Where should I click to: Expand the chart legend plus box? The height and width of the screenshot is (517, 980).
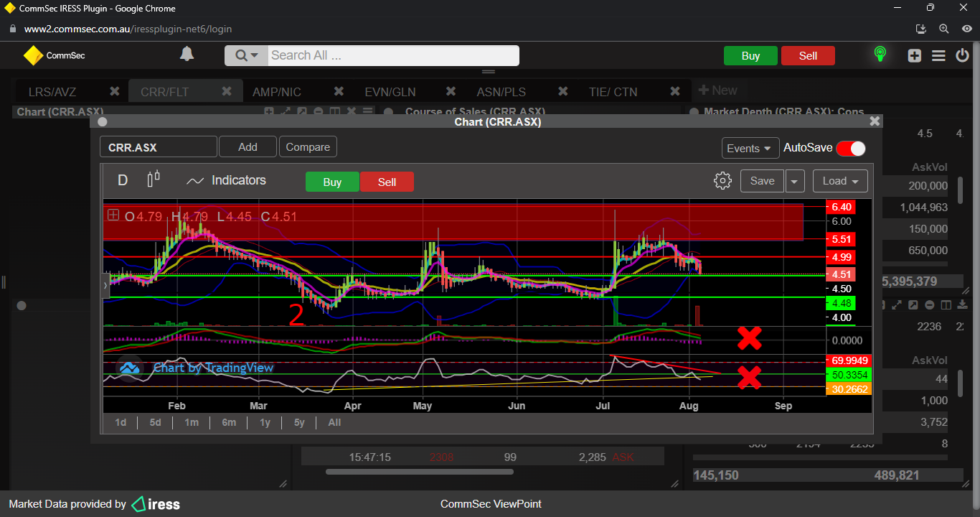point(113,215)
